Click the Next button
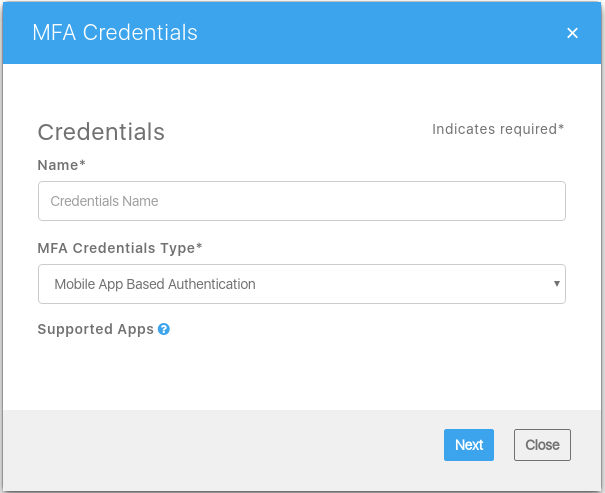This screenshot has height=493, width=605. (469, 445)
